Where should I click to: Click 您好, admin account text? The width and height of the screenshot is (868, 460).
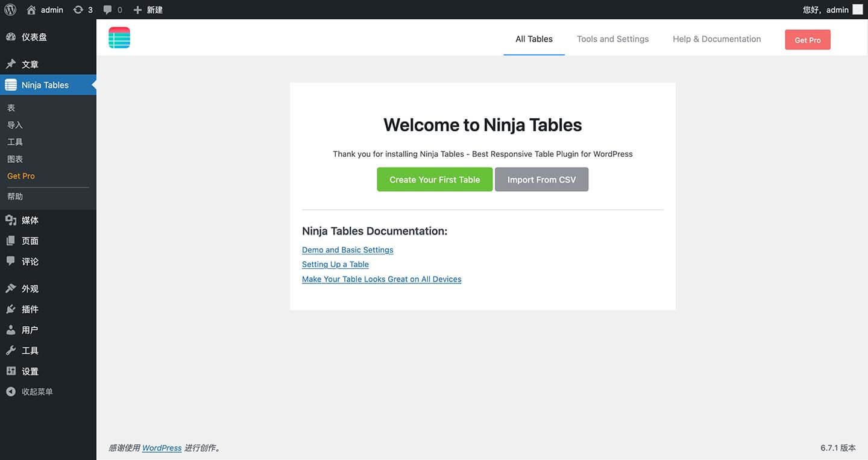click(826, 10)
